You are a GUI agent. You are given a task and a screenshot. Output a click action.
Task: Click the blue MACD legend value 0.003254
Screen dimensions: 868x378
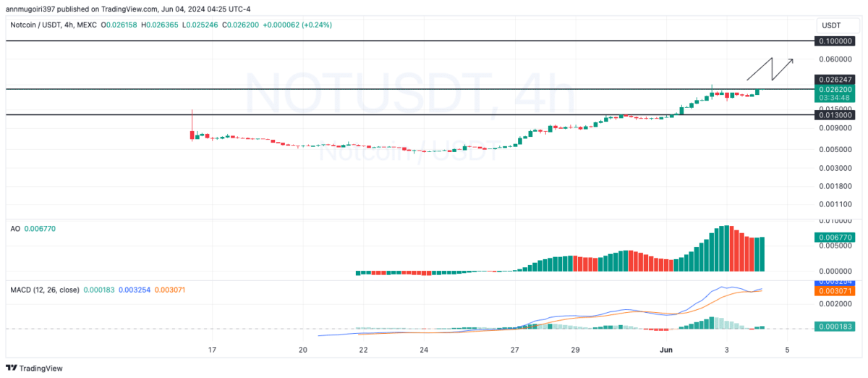135,290
